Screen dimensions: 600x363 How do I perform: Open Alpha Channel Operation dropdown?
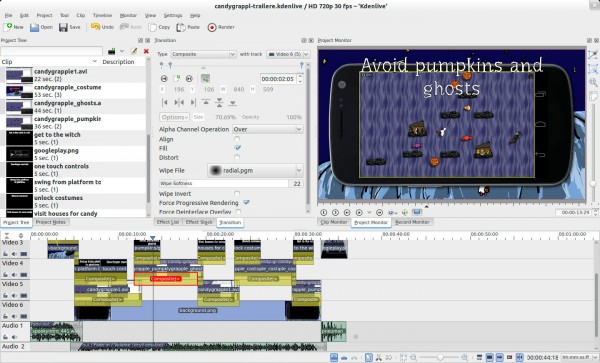pos(268,129)
